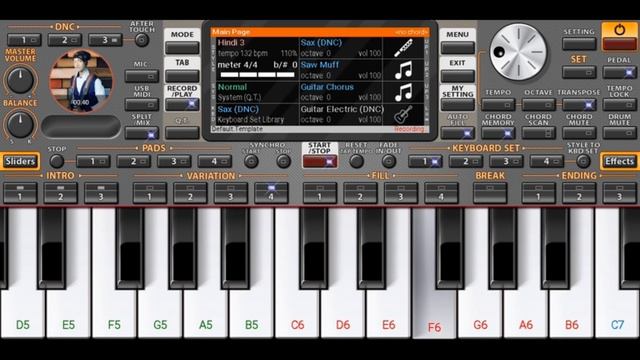The height and width of the screenshot is (360, 640).
Task: Click the Q.T. button
Action: 182,133
